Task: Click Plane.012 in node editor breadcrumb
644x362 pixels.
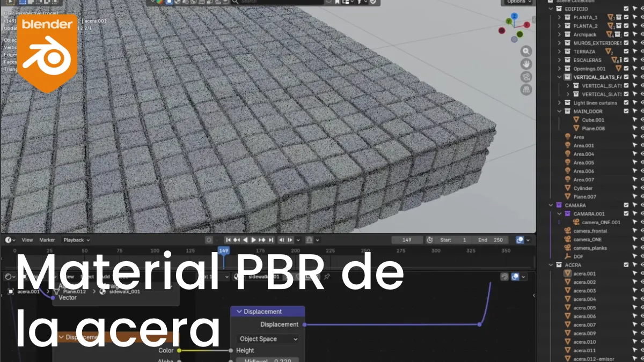Action: click(x=75, y=291)
